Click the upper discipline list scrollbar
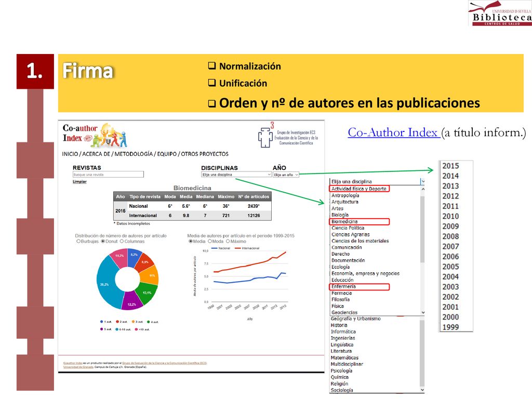The image size is (532, 399). (422, 229)
